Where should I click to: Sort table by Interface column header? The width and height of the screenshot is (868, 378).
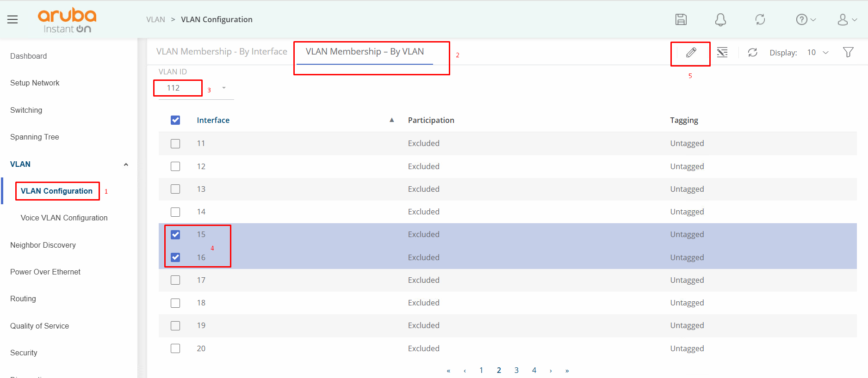pyautogui.click(x=213, y=120)
